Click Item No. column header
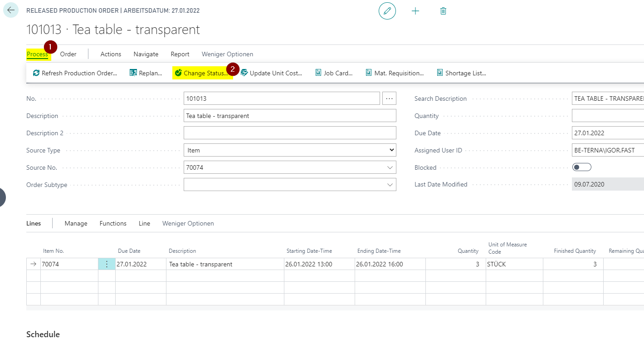 (54, 251)
